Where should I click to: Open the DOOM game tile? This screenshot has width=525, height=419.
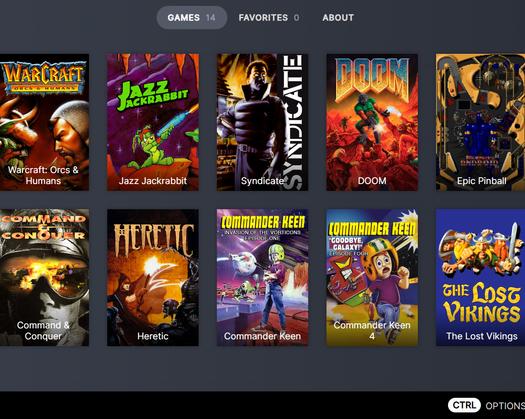pos(372,122)
